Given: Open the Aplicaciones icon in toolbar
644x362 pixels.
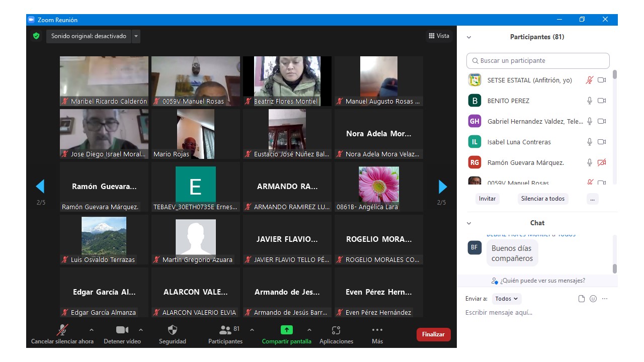Looking at the screenshot, I should point(336,330).
